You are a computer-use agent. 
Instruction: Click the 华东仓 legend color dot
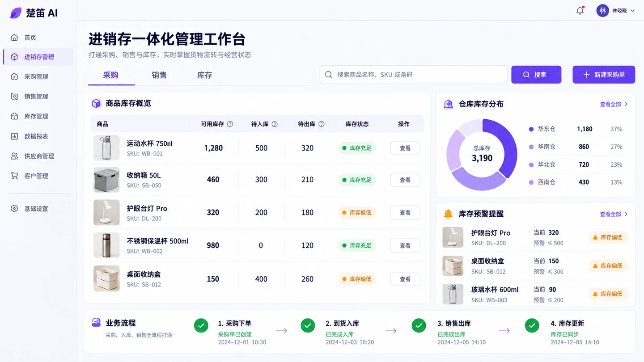tap(531, 129)
